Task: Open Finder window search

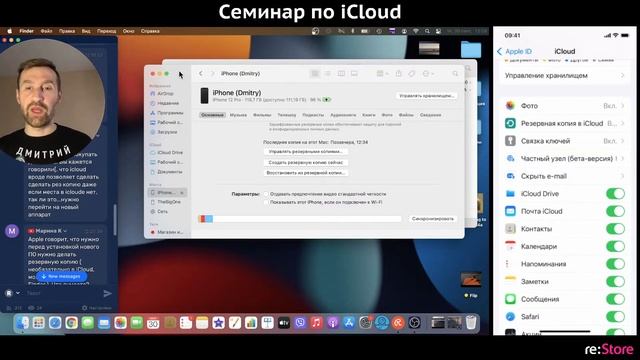Action: (x=455, y=73)
